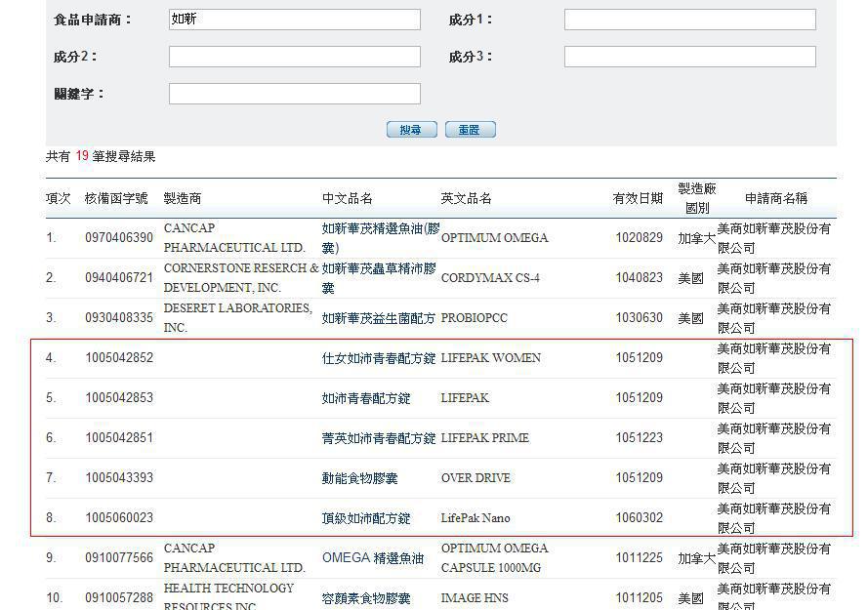The image size is (868, 610).
Task: Click English name LIFEPAK PRIME
Action: point(485,438)
